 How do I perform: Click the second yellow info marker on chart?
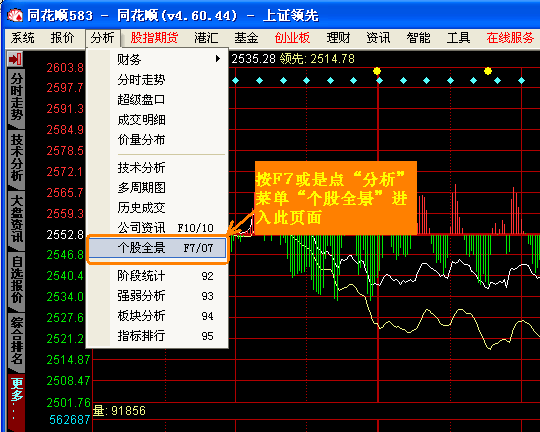point(488,71)
